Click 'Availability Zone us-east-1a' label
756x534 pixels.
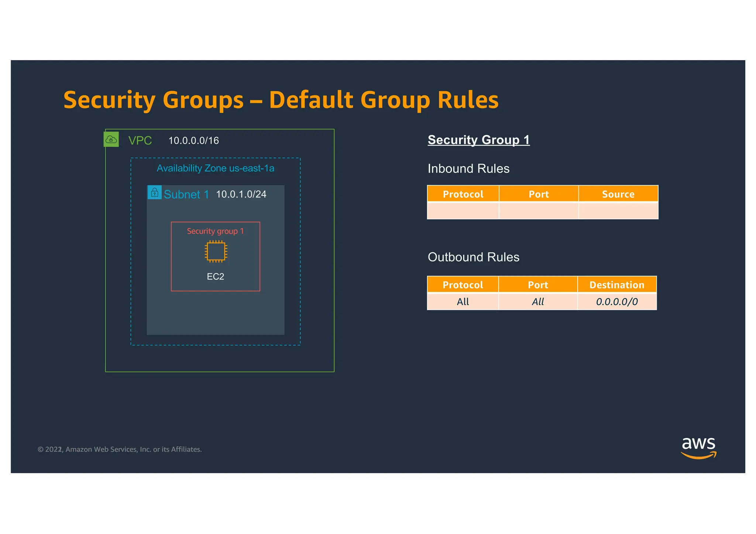tap(215, 168)
